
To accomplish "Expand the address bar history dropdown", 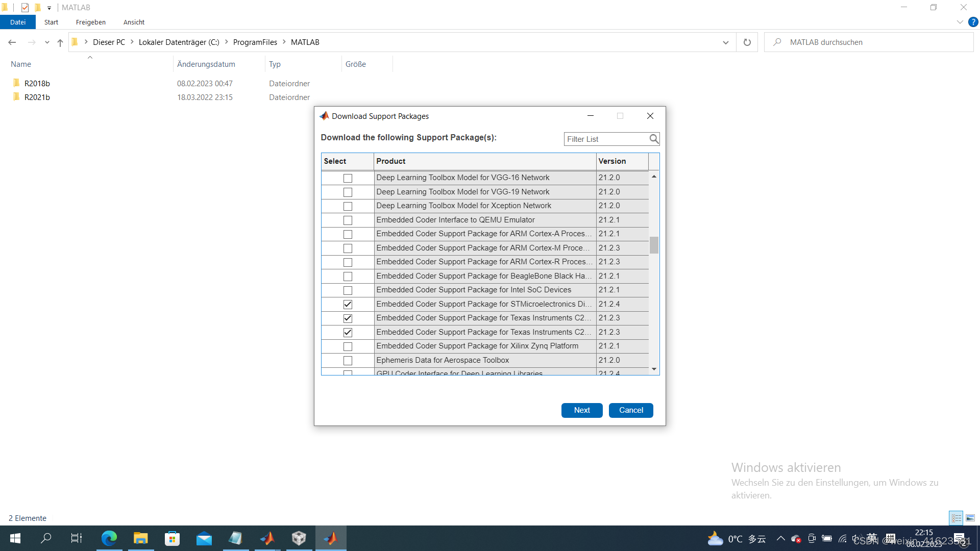I will 725,42.
